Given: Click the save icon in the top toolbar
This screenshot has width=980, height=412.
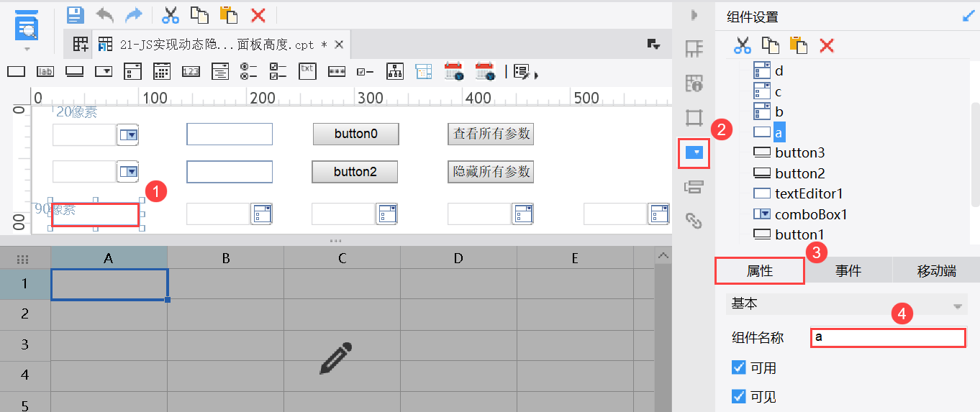Looking at the screenshot, I should coord(76,14).
